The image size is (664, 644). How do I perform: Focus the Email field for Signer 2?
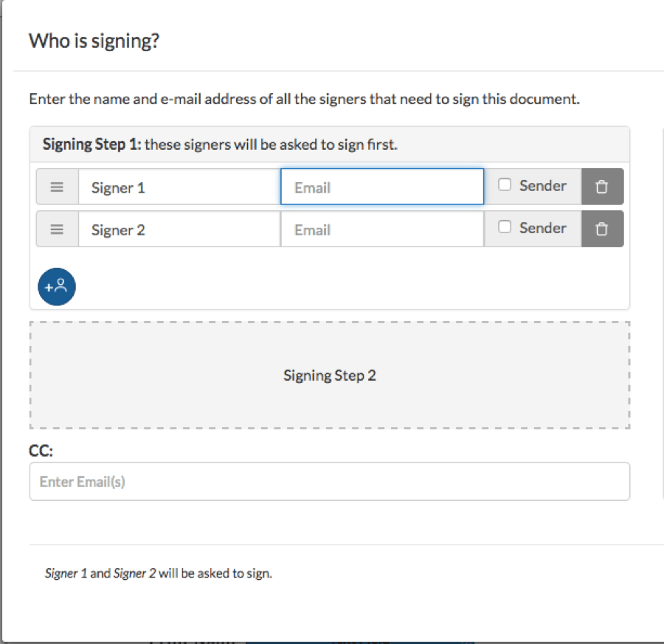coord(381,229)
